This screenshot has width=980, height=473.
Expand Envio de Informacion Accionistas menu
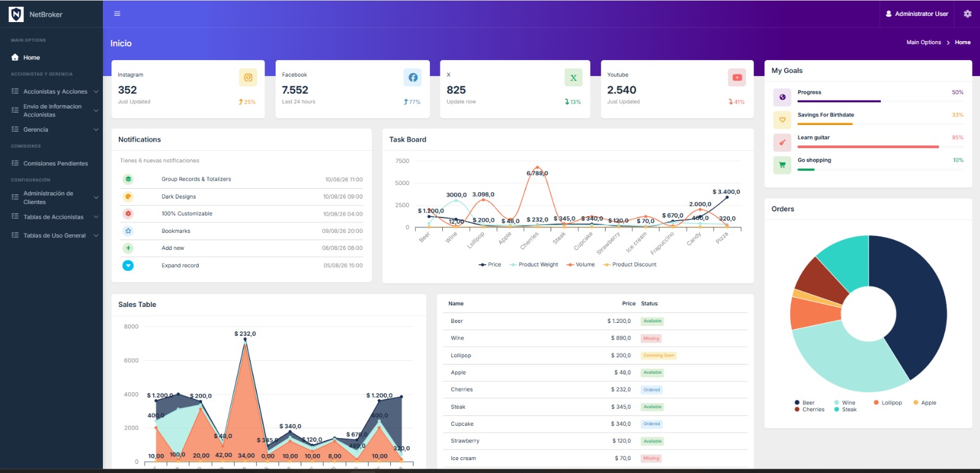coord(55,110)
